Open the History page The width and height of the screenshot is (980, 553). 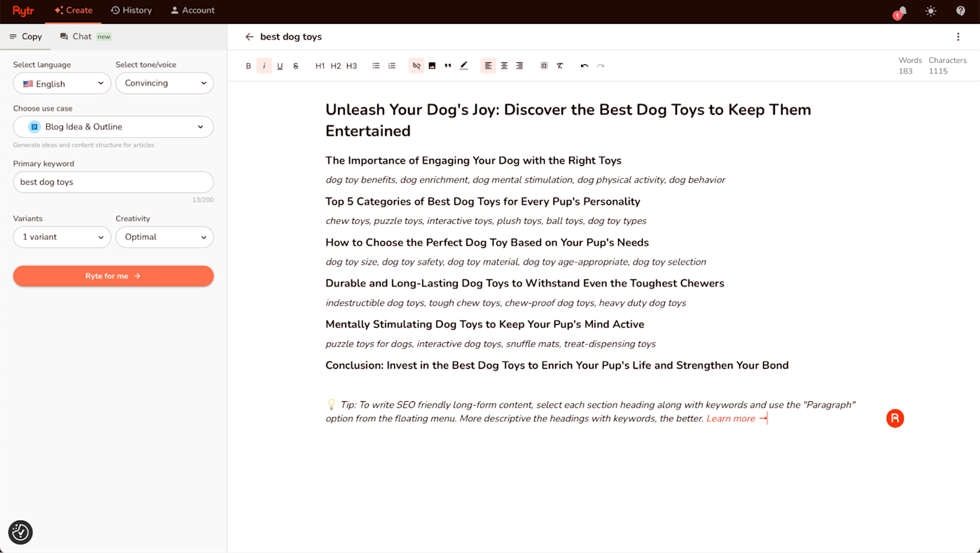[131, 10]
